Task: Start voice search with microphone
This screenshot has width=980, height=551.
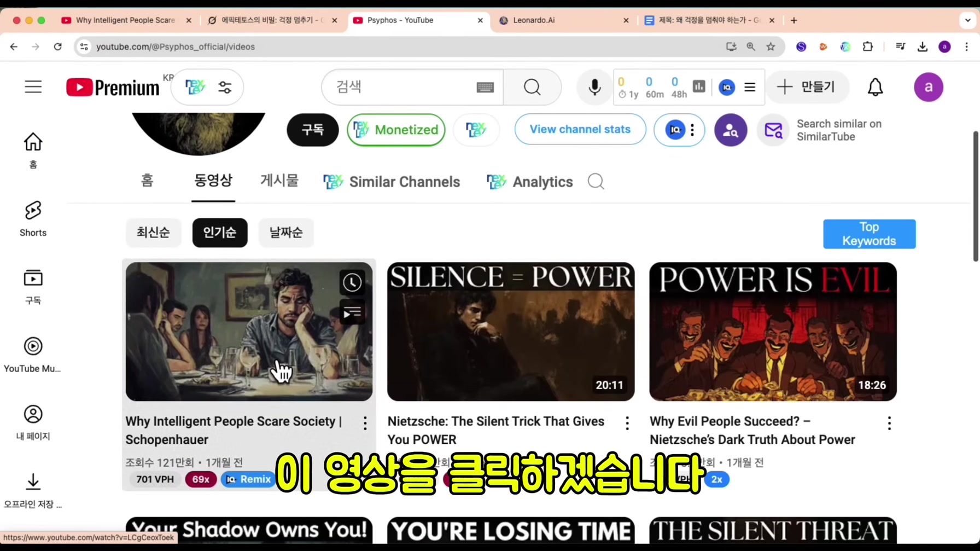Action: coord(594,87)
